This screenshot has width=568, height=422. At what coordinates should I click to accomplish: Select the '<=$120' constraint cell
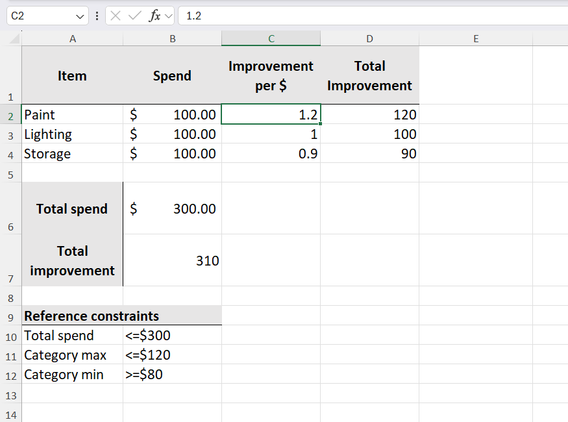[x=172, y=355]
